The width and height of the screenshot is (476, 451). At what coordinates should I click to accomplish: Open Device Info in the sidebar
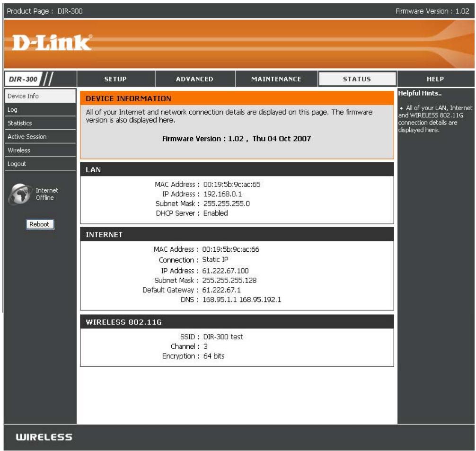coord(40,96)
